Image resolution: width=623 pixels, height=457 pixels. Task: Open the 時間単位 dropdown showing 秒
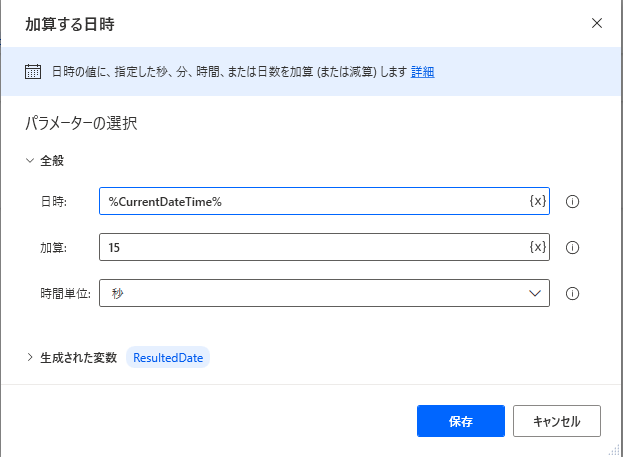[x=324, y=293]
